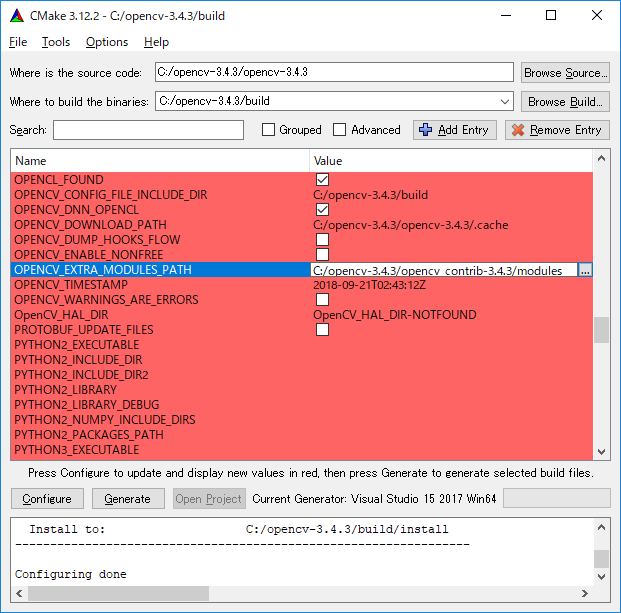Check the OPENCV_DUMP_HOOKS_FLOW checkbox
Screen dimensions: 621x613
pyautogui.click(x=322, y=240)
